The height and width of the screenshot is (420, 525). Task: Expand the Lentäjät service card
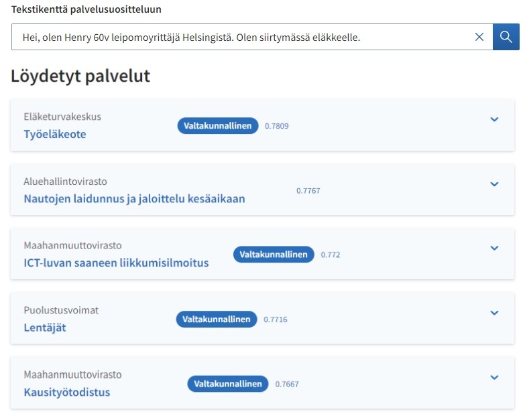494,313
